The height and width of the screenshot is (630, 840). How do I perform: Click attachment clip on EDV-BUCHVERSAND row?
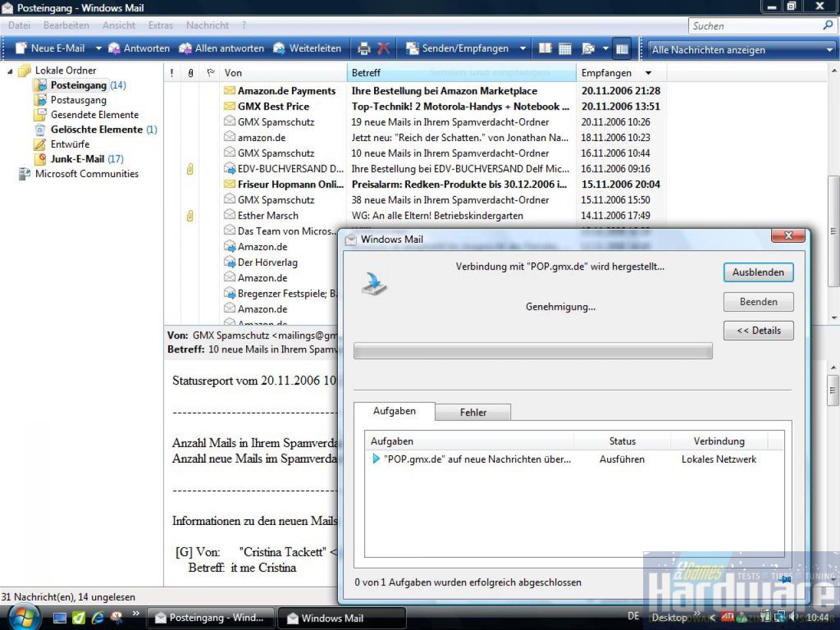pos(190,169)
